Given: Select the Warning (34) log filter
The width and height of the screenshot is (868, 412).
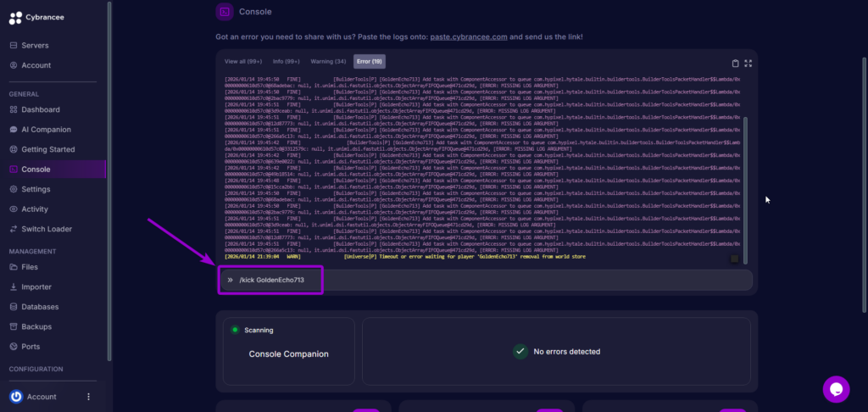Looking at the screenshot, I should pos(328,62).
